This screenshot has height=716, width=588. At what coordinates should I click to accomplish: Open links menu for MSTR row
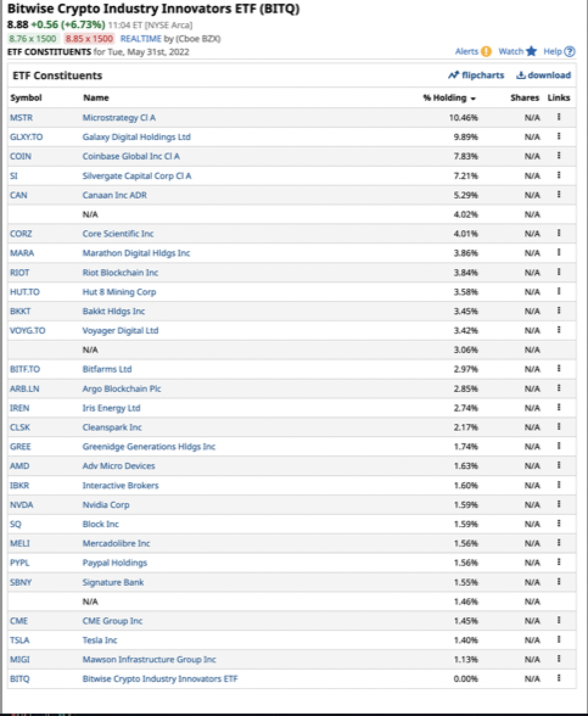pos(559,117)
